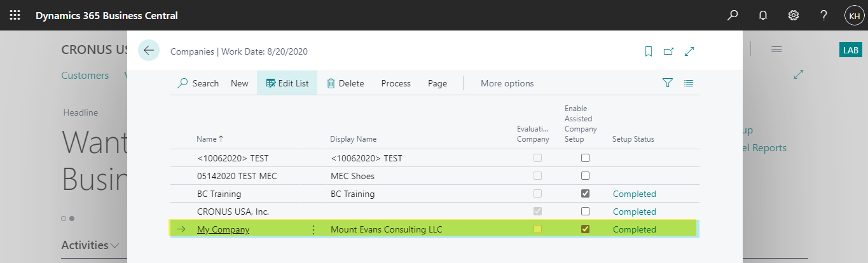Search the Companies list
This screenshot has height=263, width=868.
click(x=198, y=83)
